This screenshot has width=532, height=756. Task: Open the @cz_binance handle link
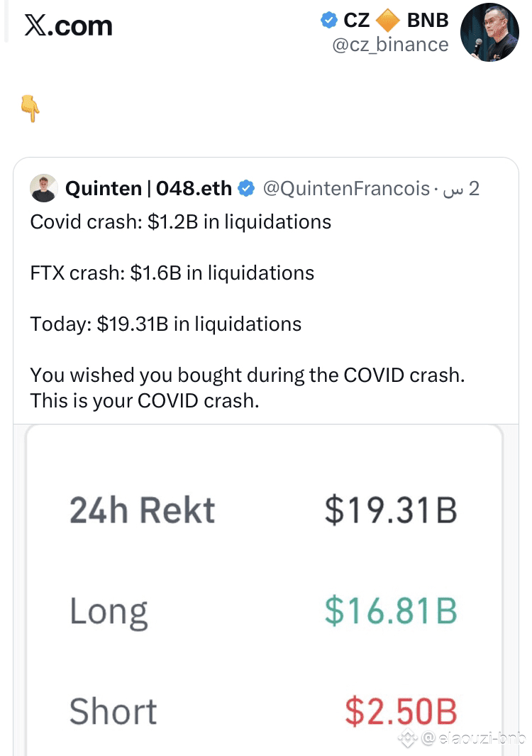[390, 44]
